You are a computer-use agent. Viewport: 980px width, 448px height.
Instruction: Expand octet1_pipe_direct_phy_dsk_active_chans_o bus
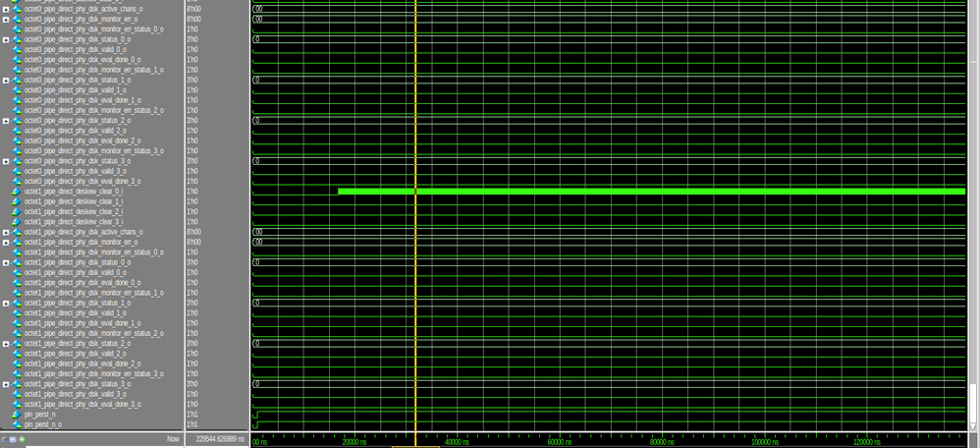click(6, 232)
